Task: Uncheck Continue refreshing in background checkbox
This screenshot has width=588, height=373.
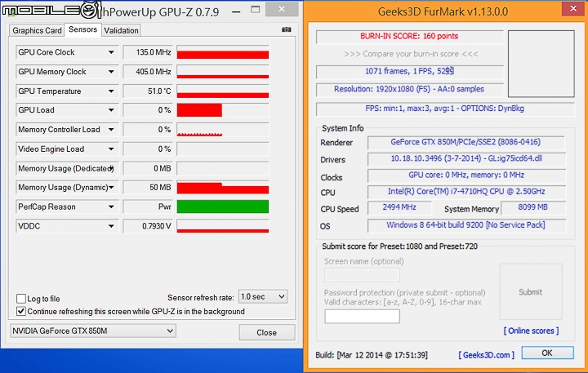Action: (x=21, y=311)
